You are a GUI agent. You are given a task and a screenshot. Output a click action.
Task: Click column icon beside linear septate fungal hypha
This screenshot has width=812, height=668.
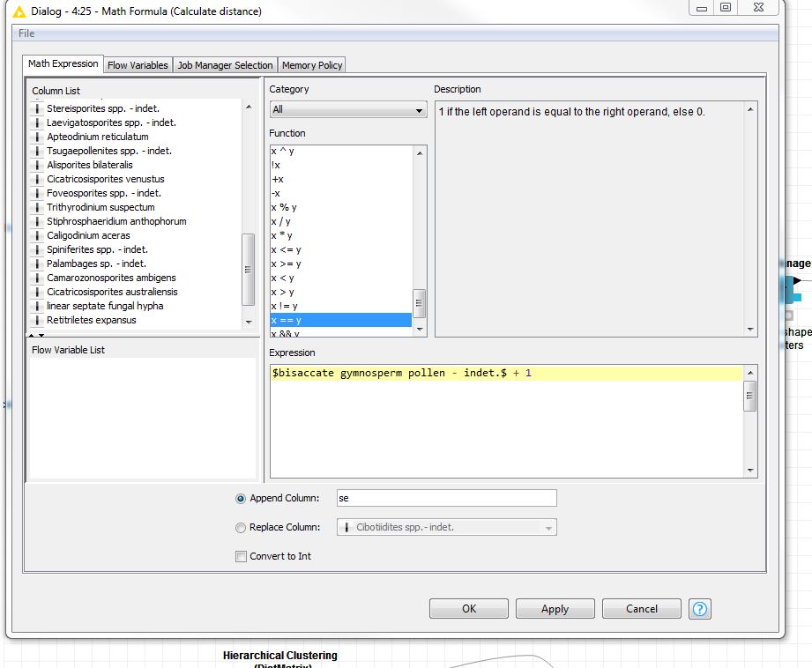pyautogui.click(x=37, y=306)
